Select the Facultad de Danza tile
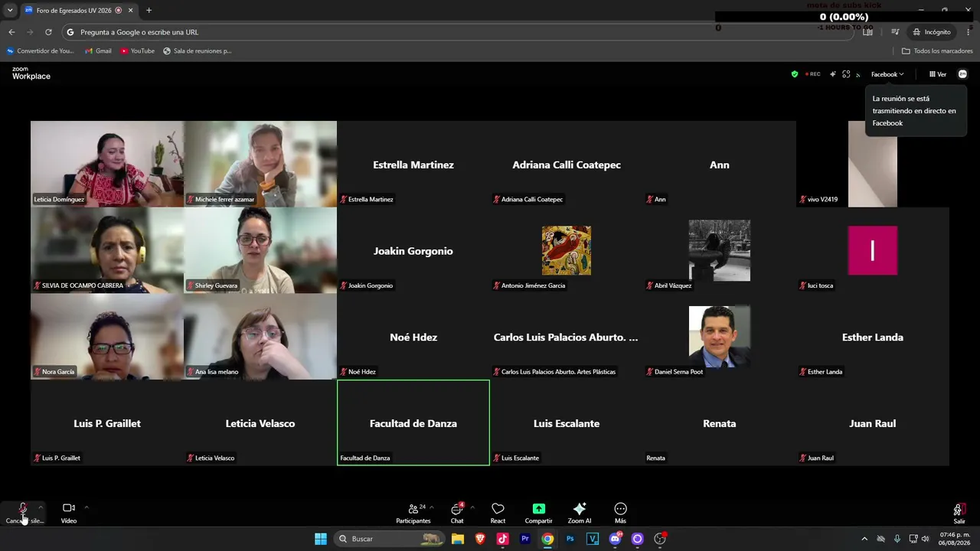The image size is (980, 551). point(413,422)
